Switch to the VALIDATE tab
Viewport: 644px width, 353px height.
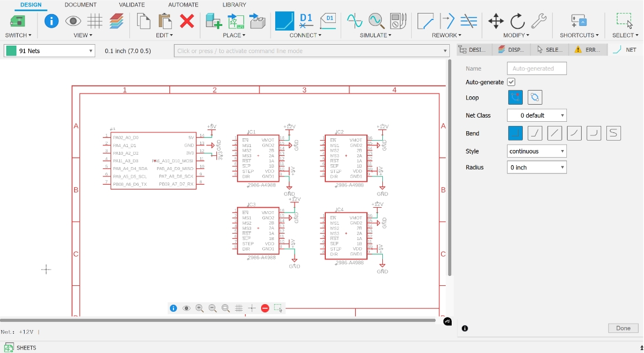(132, 5)
